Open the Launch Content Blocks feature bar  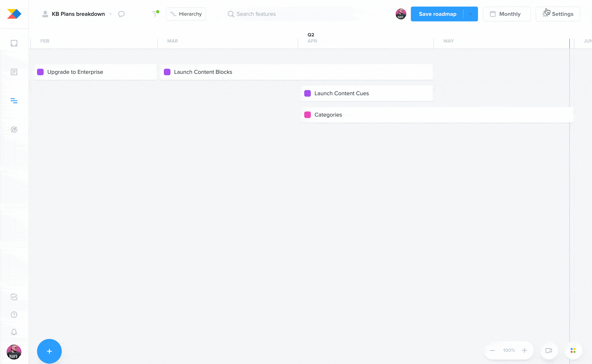[296, 72]
